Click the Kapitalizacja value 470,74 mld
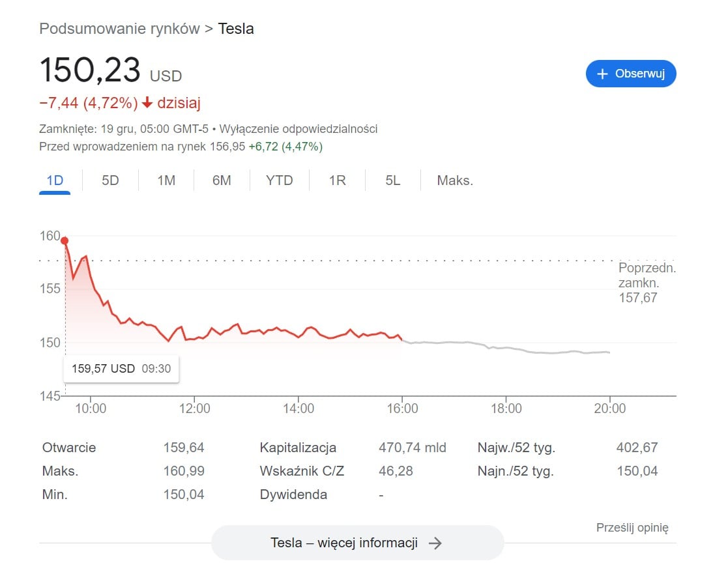 (x=412, y=448)
